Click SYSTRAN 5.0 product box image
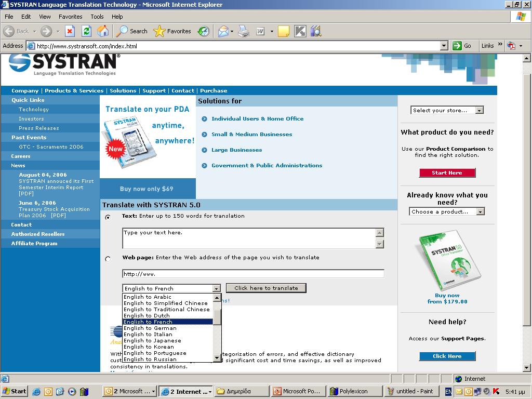532x399 pixels. pyautogui.click(x=449, y=260)
